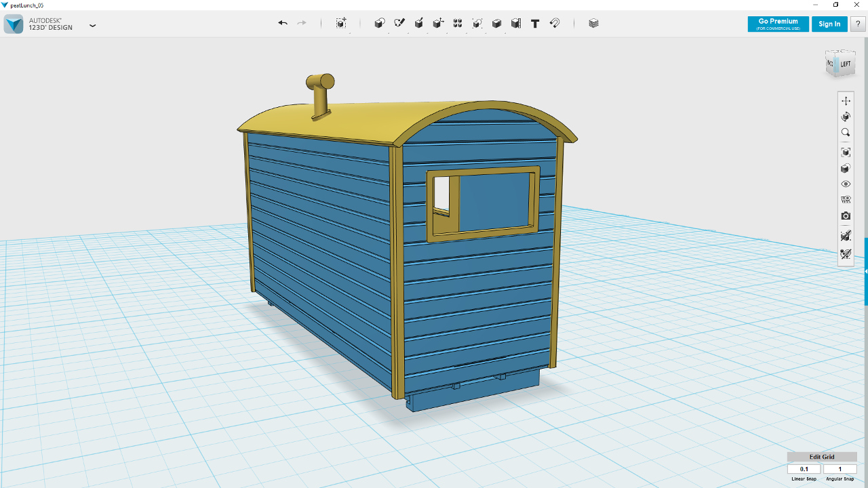The height and width of the screenshot is (488, 868).
Task: Click the Linear Snap value field
Action: tap(804, 469)
